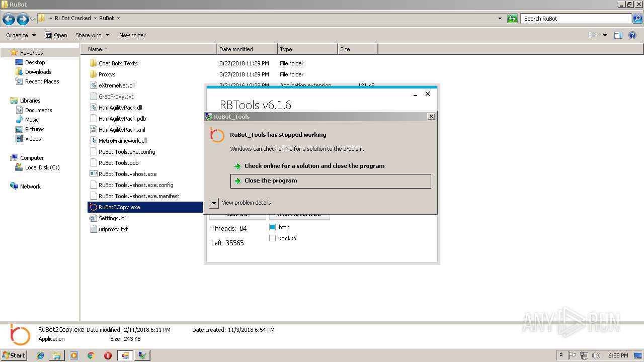Screen dimensions: 644x362
Task: Open the view options dropdown arrow
Action: 605,35
